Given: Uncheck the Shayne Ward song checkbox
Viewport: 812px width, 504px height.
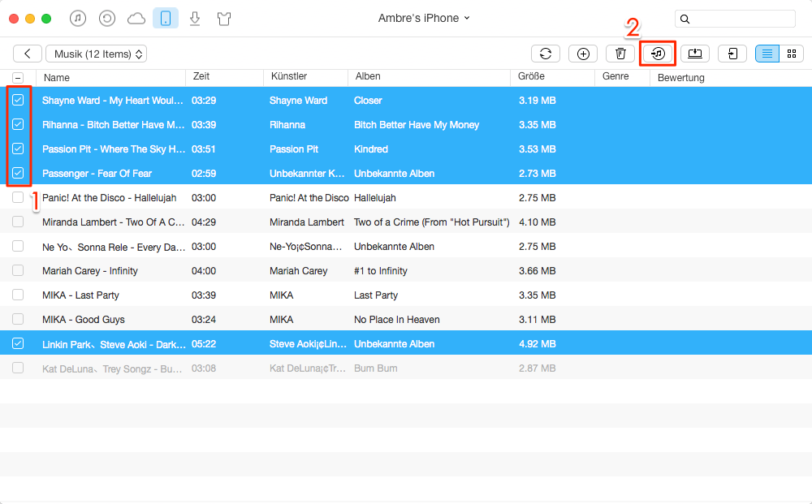Looking at the screenshot, I should [18, 100].
